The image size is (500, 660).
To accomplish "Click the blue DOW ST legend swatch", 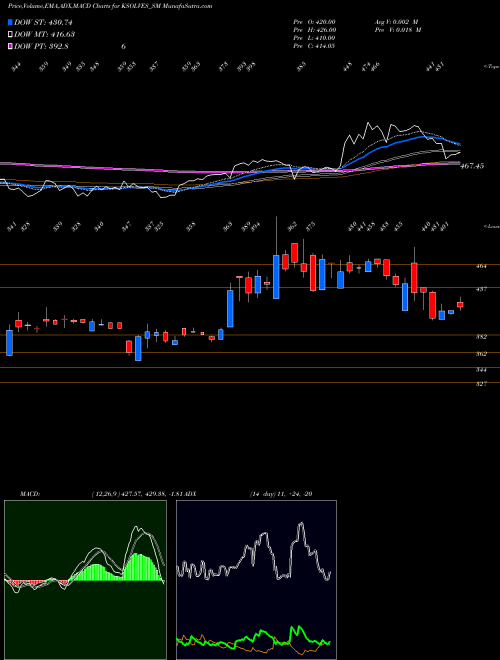I will pyautogui.click(x=11, y=22).
